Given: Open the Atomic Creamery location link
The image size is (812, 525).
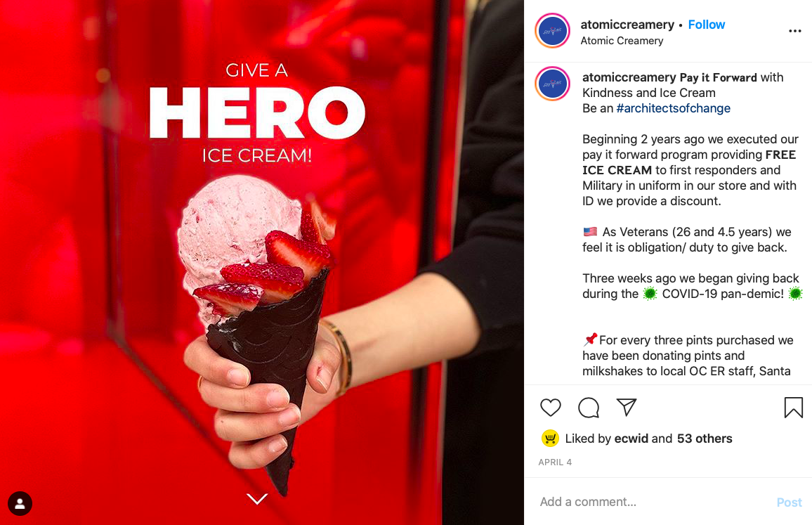Looking at the screenshot, I should point(622,41).
